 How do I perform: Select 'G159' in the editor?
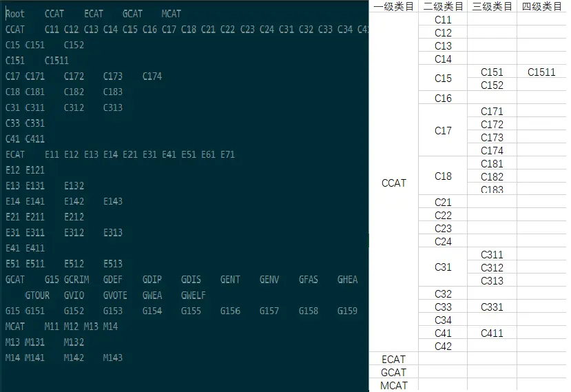pos(347,311)
